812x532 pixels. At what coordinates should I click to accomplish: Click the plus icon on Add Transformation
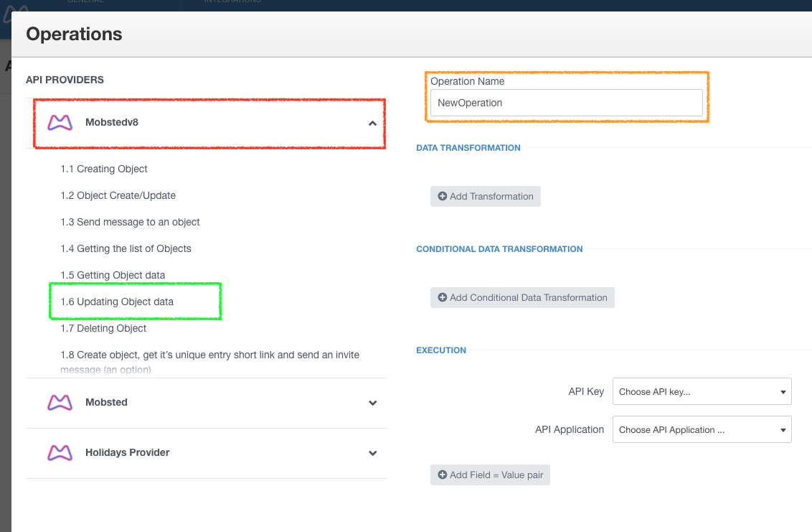(443, 197)
